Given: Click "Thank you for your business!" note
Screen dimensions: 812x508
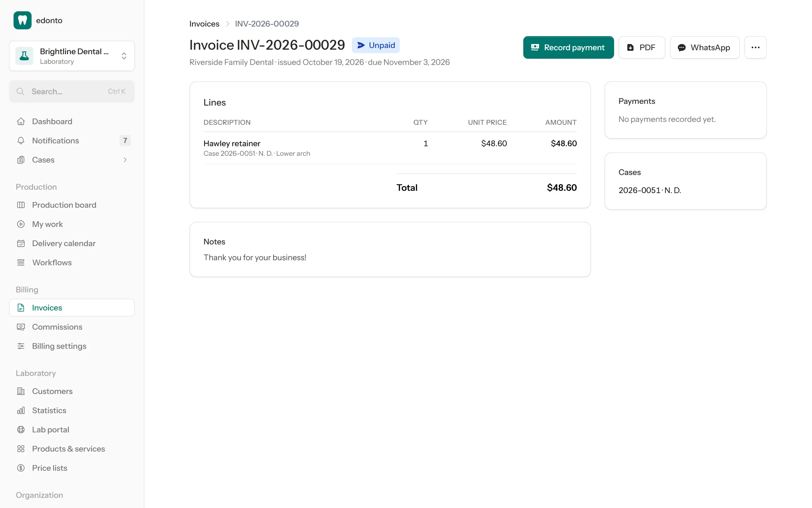Looking at the screenshot, I should pos(255,257).
